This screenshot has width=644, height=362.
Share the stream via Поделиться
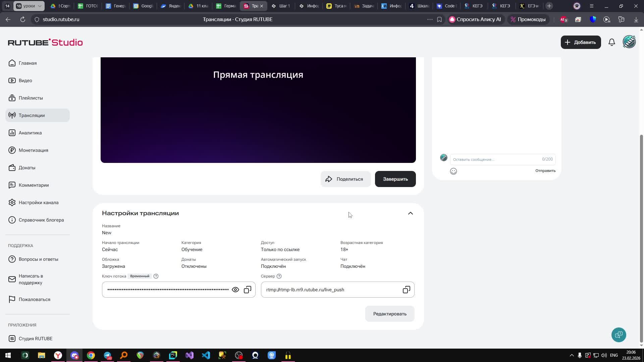(345, 179)
